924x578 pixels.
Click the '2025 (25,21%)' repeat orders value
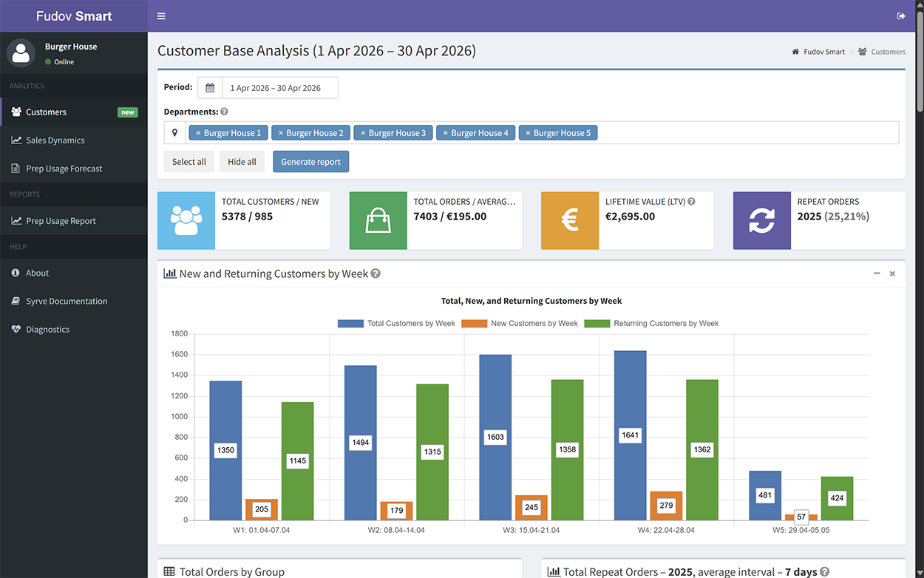tap(833, 217)
